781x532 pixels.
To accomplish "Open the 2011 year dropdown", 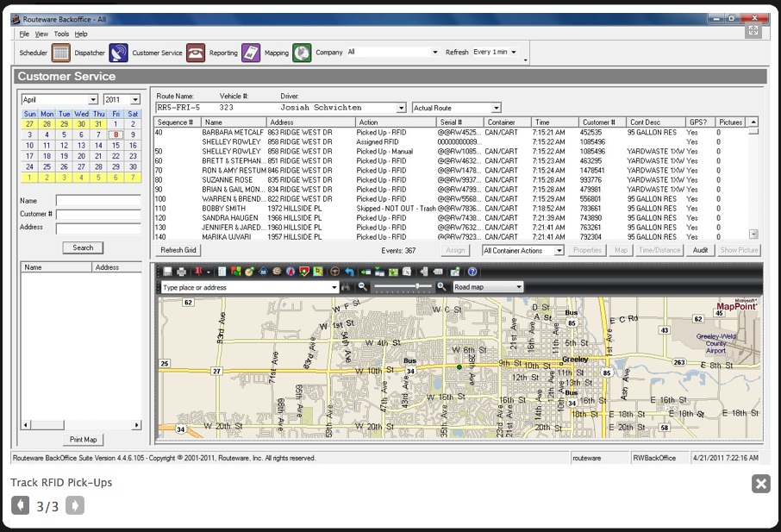I will click(x=135, y=100).
